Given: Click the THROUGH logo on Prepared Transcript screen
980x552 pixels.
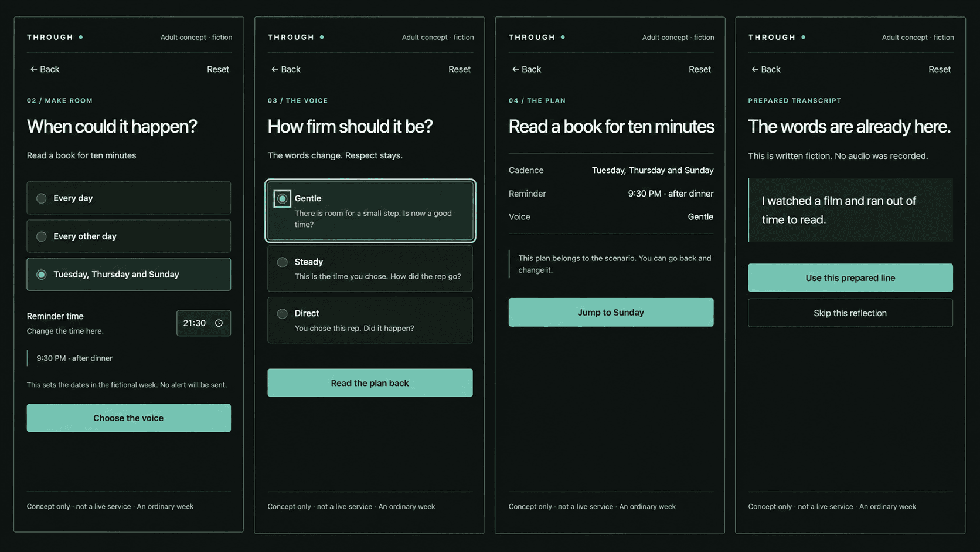Looking at the screenshot, I should tap(777, 37).
